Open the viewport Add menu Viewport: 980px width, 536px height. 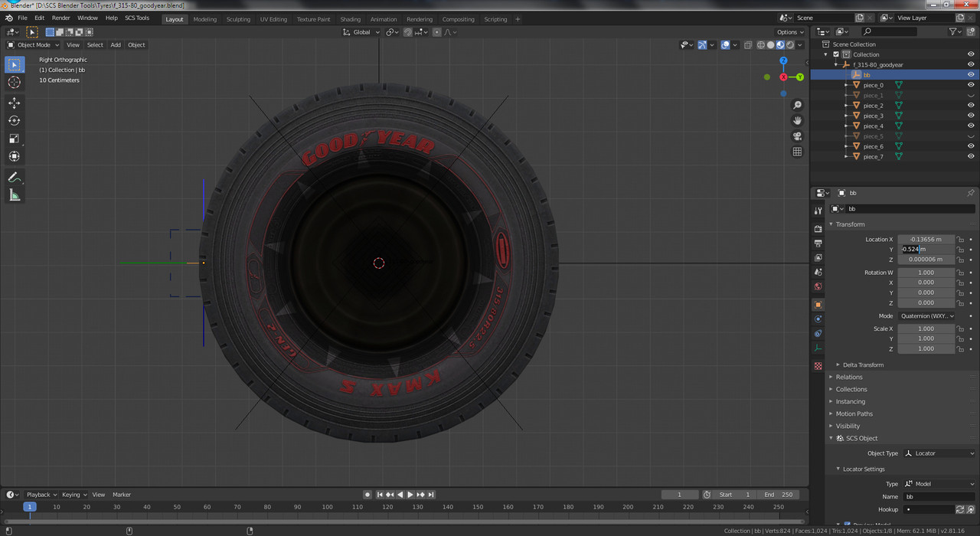pyautogui.click(x=116, y=44)
